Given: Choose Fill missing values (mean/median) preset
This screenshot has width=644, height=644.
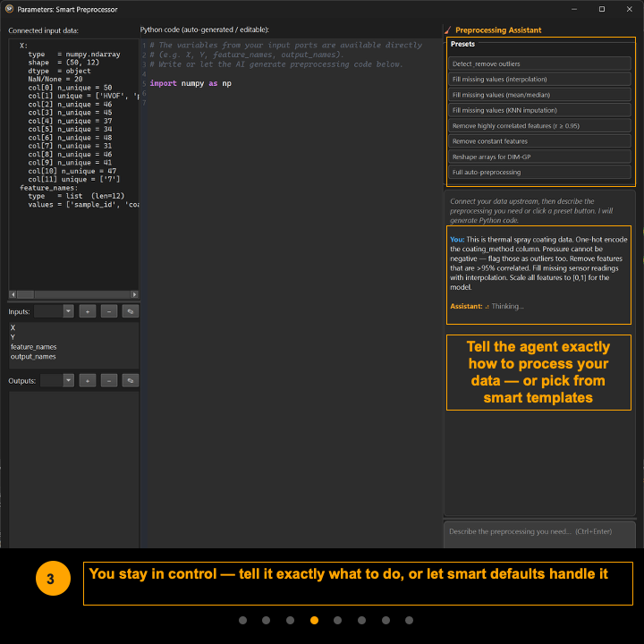Looking at the screenshot, I should click(x=539, y=95).
